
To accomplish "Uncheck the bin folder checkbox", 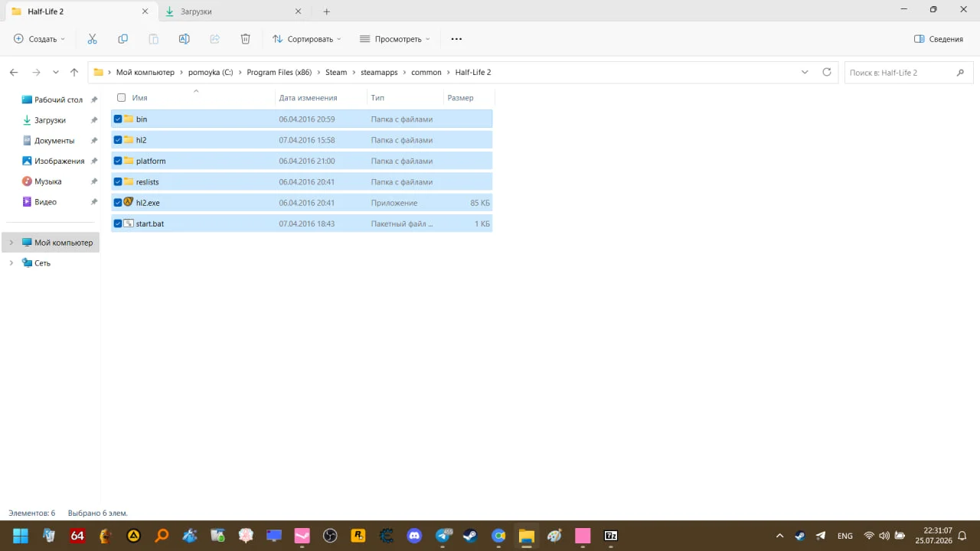I will (118, 119).
